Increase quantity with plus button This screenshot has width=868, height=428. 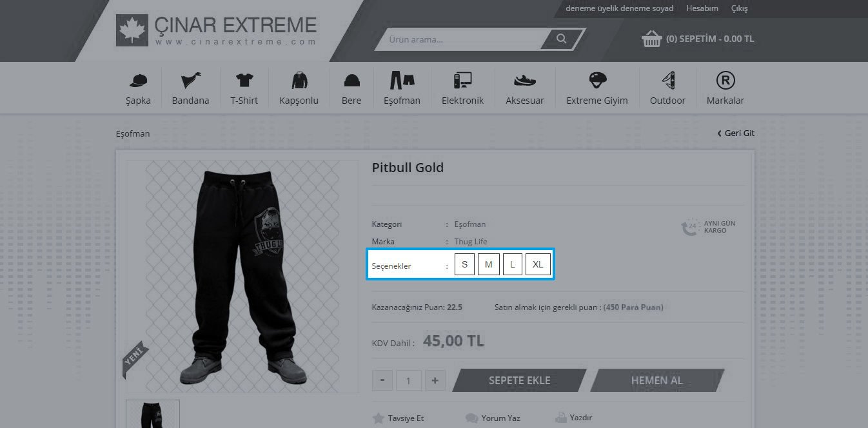[435, 380]
